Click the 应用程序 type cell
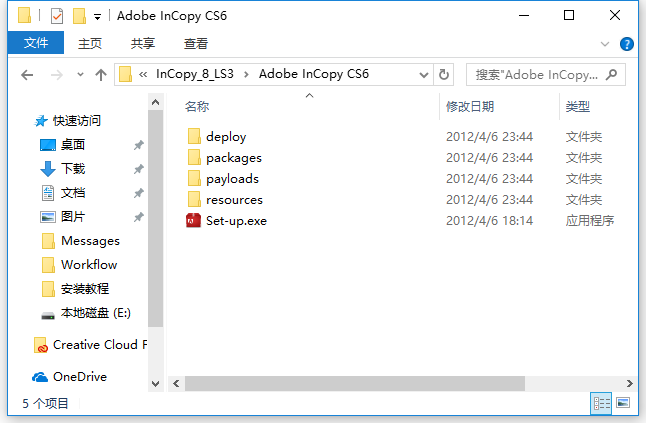Viewport: 646px width, 423px height. click(x=590, y=221)
